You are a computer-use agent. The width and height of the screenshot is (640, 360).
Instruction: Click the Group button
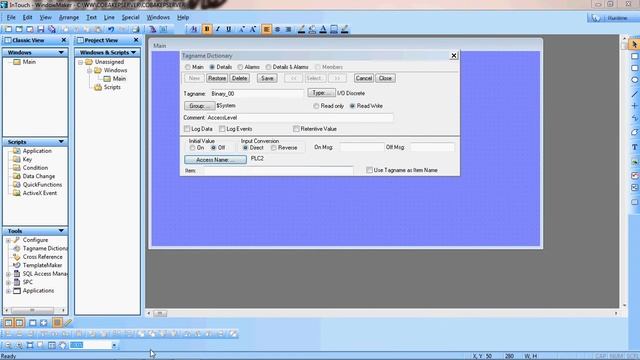pos(199,106)
